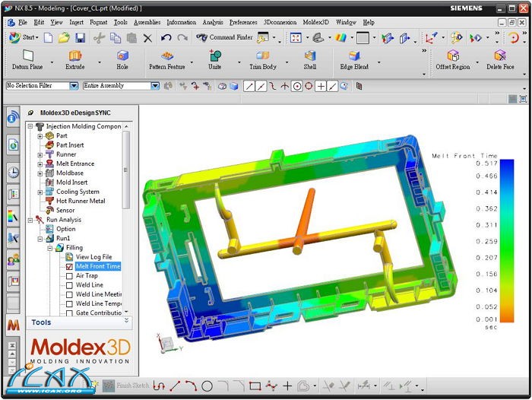Select the Extrude tool
The height and width of the screenshot is (400, 532).
pos(75,60)
